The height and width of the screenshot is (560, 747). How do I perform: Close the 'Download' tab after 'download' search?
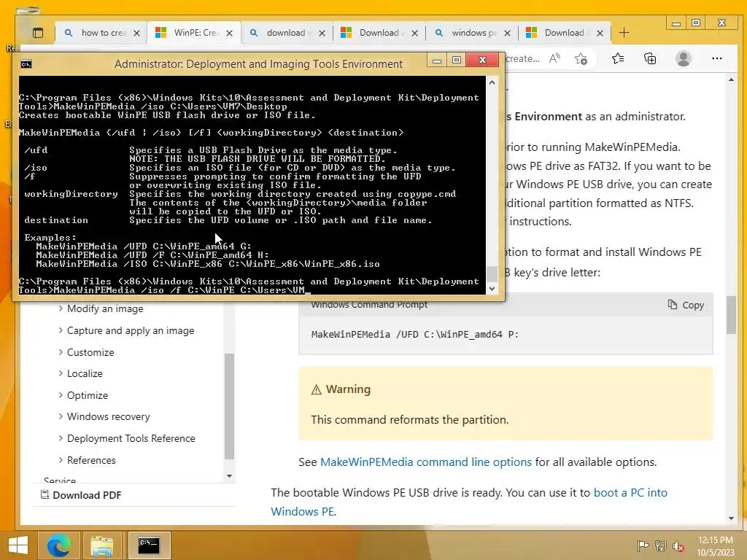tap(414, 34)
